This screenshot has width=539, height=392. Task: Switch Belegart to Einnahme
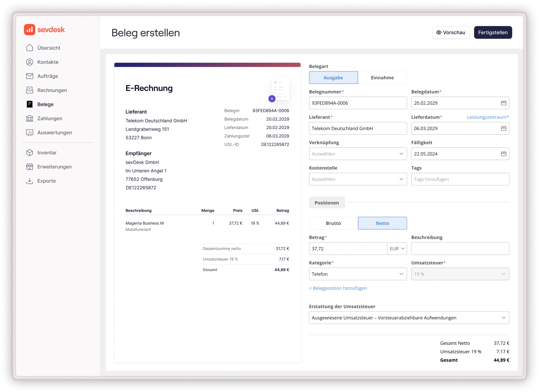[382, 77]
